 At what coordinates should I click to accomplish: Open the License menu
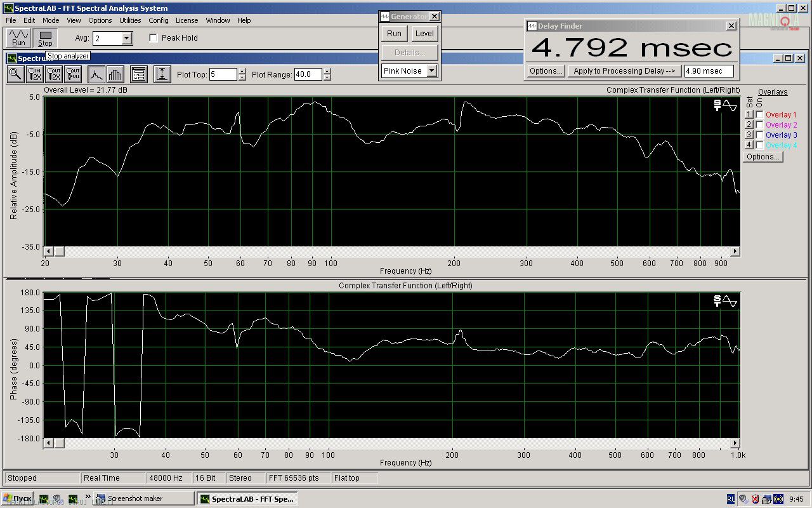[x=187, y=20]
